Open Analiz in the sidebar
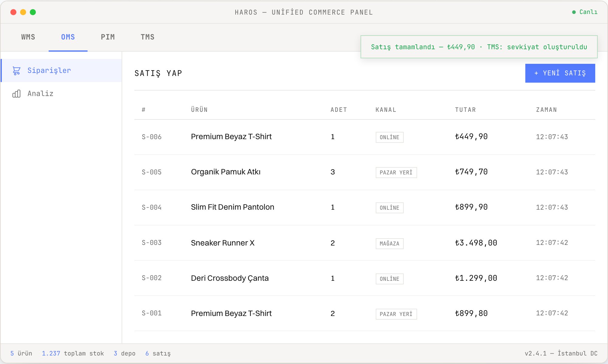This screenshot has width=608, height=364. [61, 94]
